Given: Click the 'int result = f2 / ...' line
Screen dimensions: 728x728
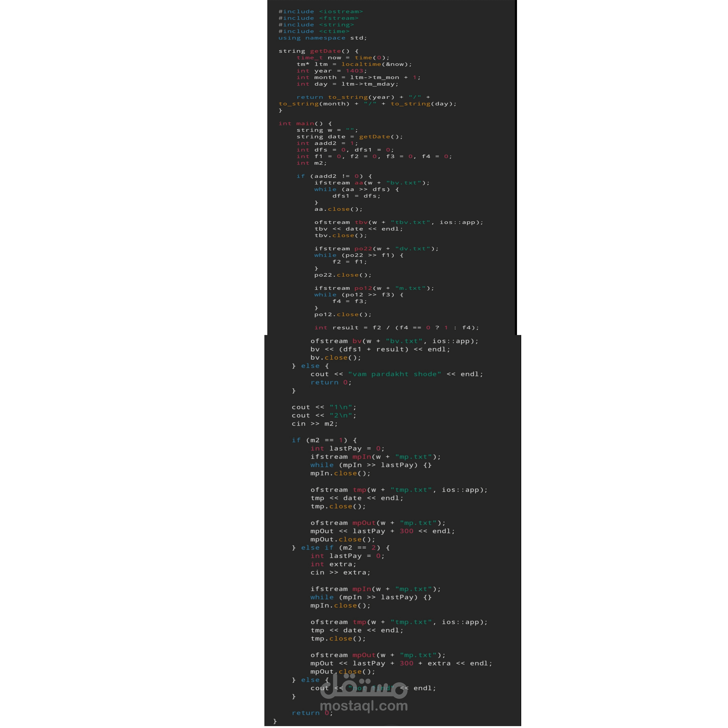Looking at the screenshot, I should pyautogui.click(x=396, y=328).
